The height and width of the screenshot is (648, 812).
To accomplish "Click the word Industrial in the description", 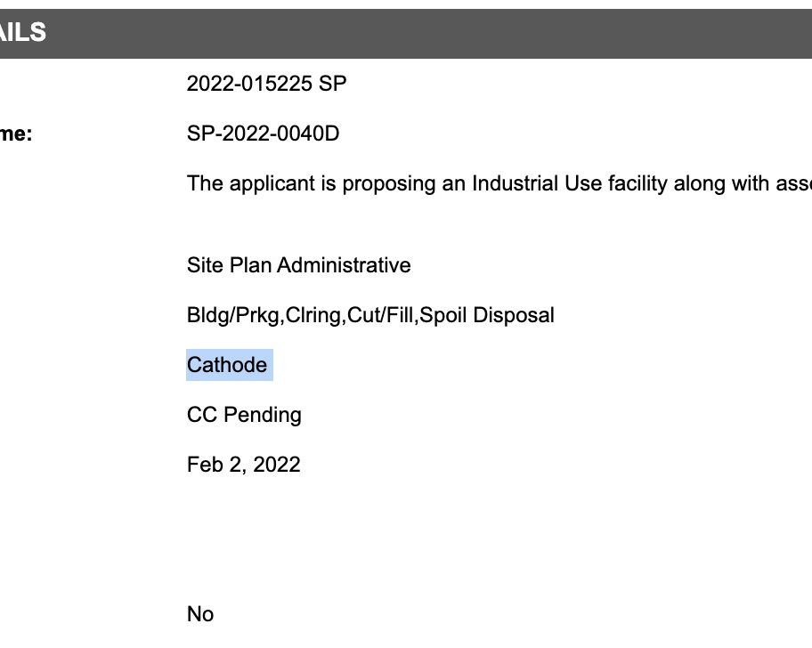I will [x=515, y=183].
